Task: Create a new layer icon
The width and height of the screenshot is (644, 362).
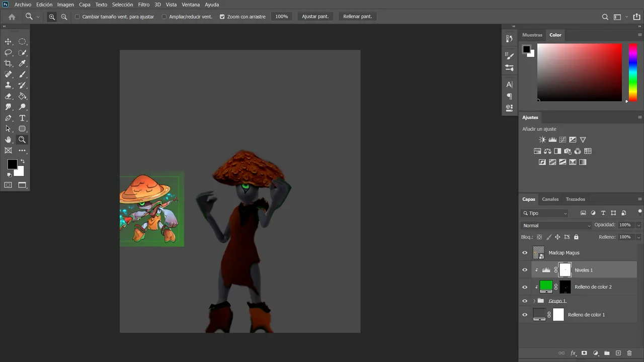Action: (618, 353)
